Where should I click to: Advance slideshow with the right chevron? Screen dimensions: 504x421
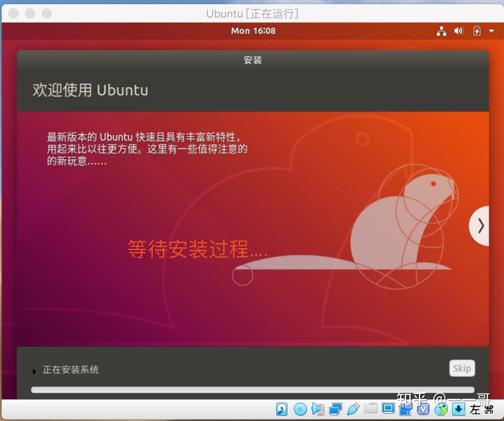point(481,226)
